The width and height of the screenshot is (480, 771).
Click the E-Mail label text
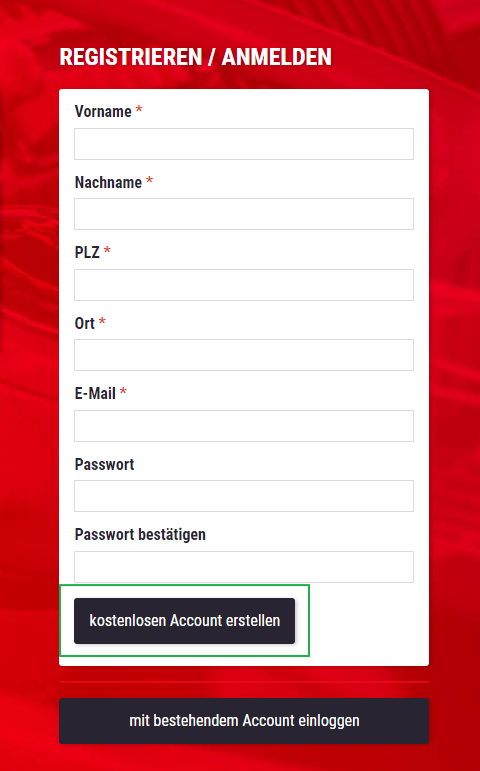95,394
